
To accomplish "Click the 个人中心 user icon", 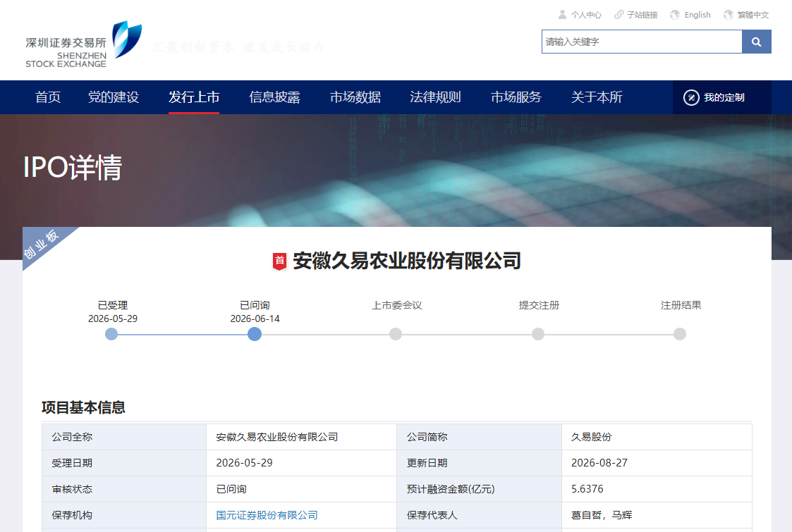I will pyautogui.click(x=562, y=15).
